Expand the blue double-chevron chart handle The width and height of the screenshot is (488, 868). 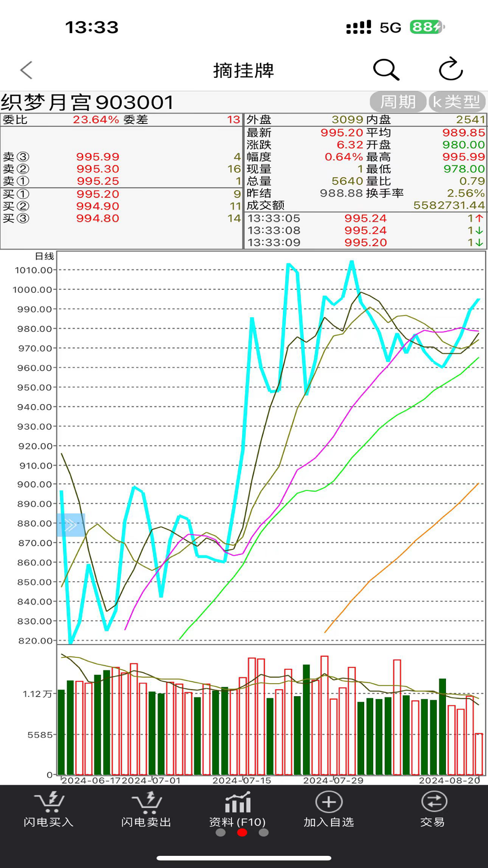(71, 525)
